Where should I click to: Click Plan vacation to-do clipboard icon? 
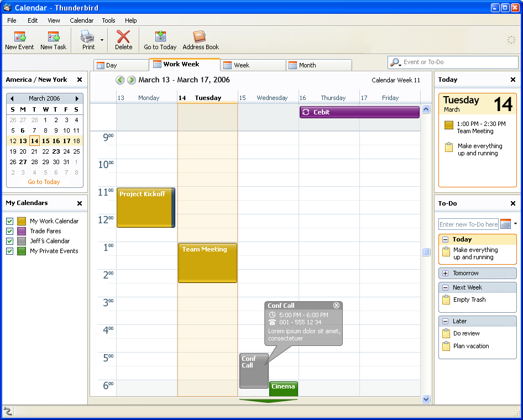pos(446,346)
